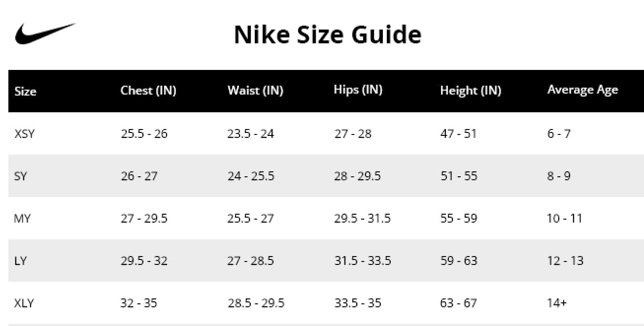The image size is (644, 326).
Task: Click the Hips (IN) column header
Action: click(x=358, y=90)
